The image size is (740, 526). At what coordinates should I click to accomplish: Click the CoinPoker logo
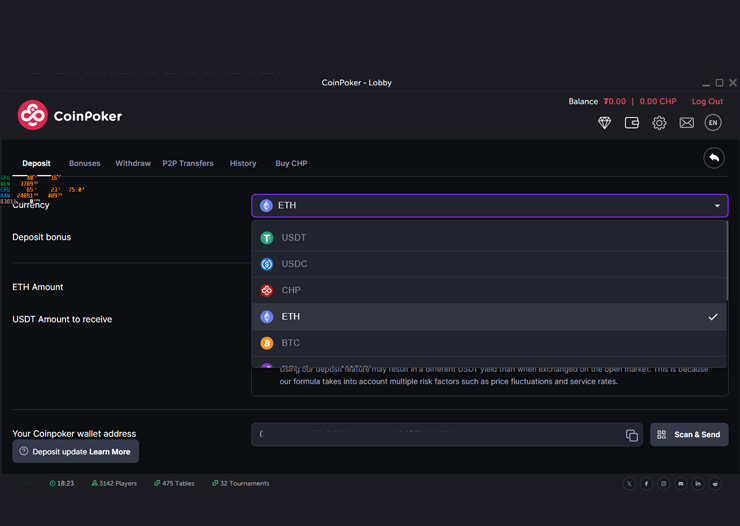(x=69, y=115)
